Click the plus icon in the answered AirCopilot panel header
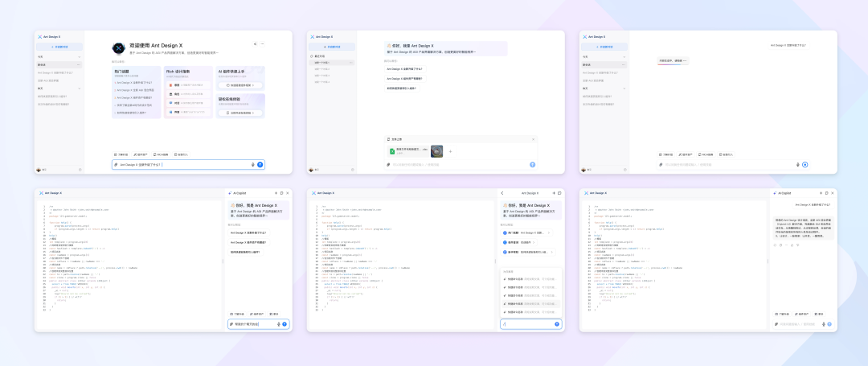868x366 pixels. tap(821, 193)
